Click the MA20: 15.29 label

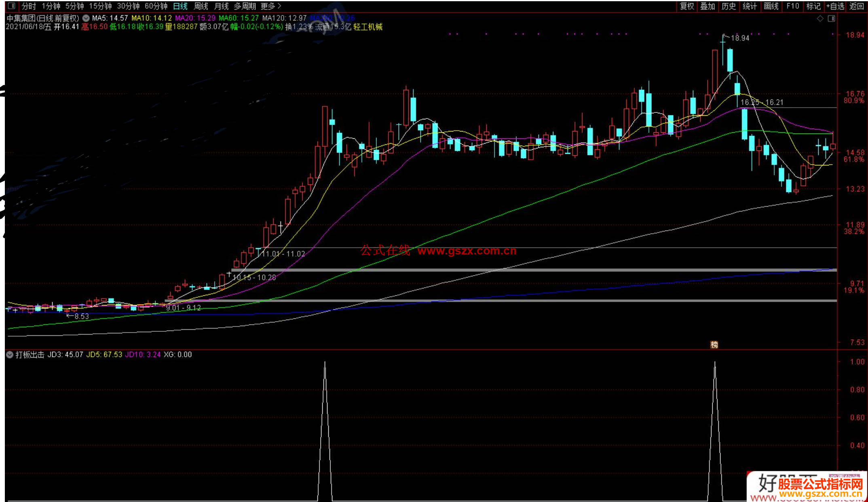coord(195,18)
